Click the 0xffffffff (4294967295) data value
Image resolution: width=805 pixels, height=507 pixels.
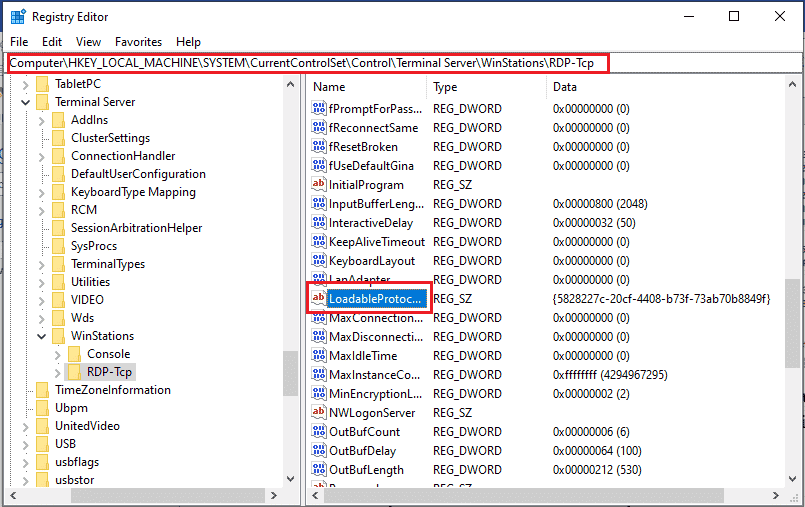point(610,374)
